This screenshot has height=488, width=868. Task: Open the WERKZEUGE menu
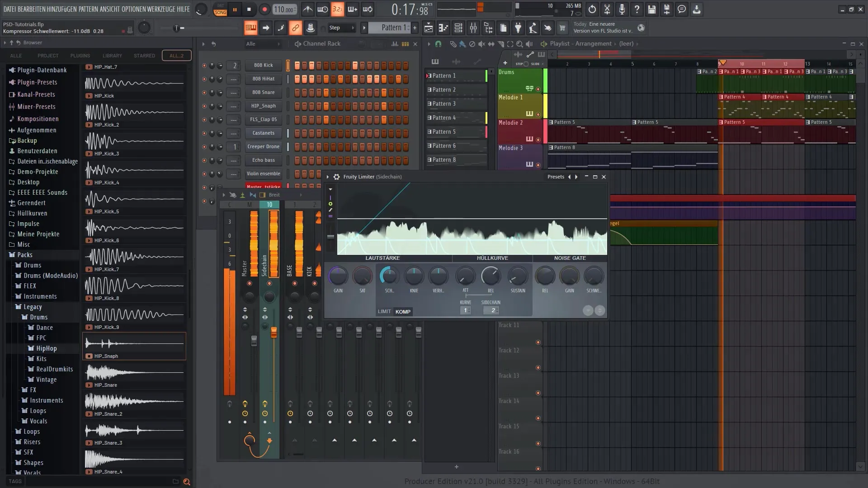[x=161, y=9]
